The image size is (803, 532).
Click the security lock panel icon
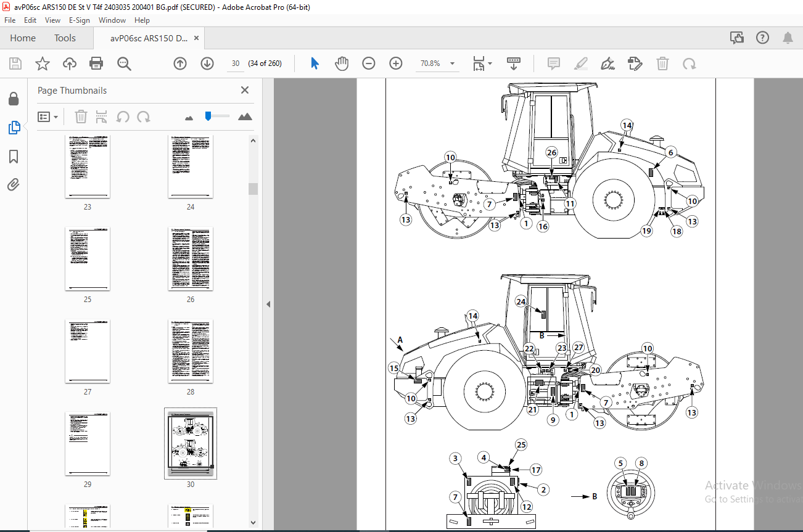tap(14, 99)
